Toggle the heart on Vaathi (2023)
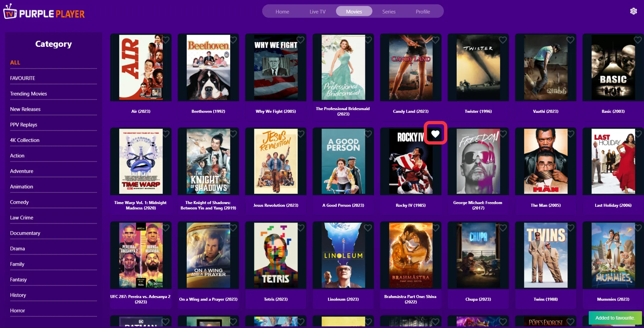The height and width of the screenshot is (328, 644). [x=570, y=40]
